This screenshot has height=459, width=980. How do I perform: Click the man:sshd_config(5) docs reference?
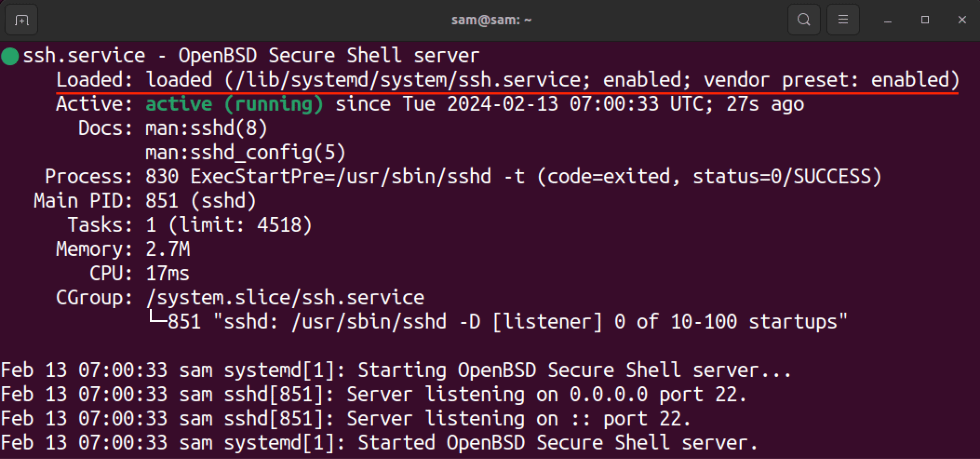(245, 153)
